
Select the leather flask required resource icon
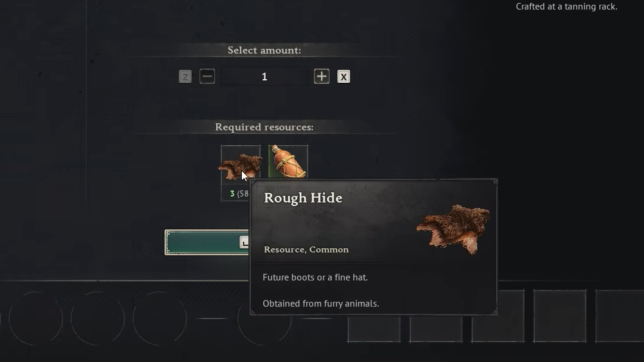[x=288, y=162]
